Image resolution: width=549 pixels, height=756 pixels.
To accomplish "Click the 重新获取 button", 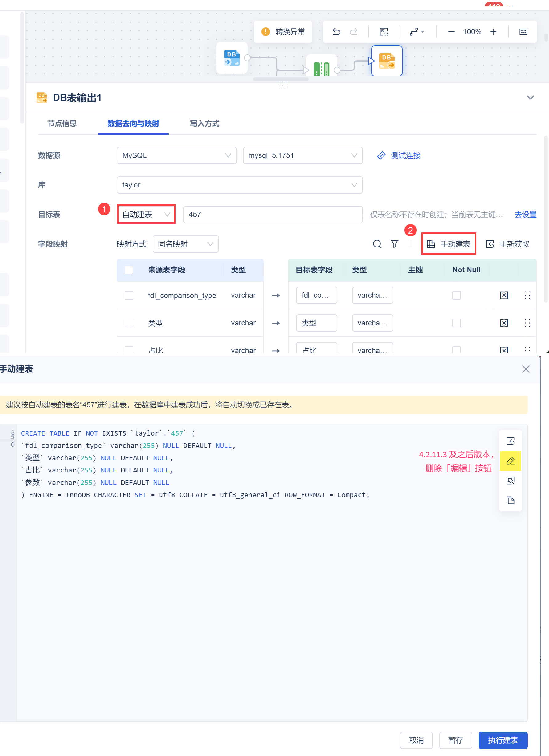I will click(507, 244).
